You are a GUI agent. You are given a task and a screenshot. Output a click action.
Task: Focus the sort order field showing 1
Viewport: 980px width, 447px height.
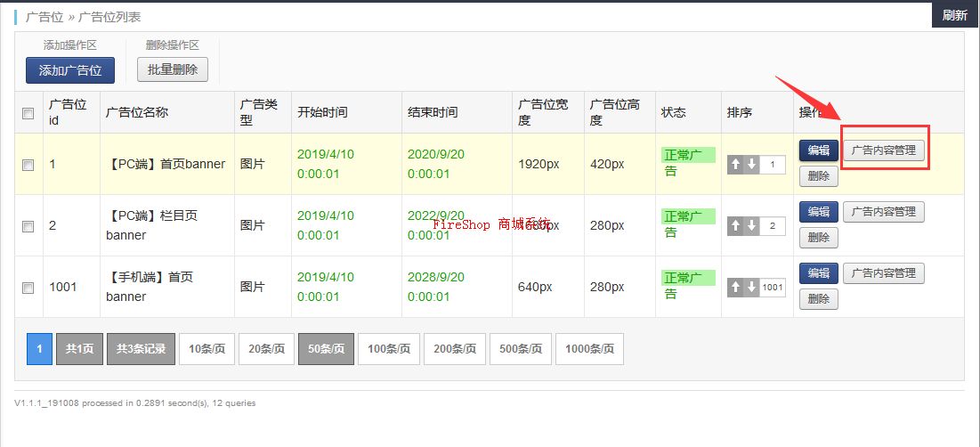(773, 165)
